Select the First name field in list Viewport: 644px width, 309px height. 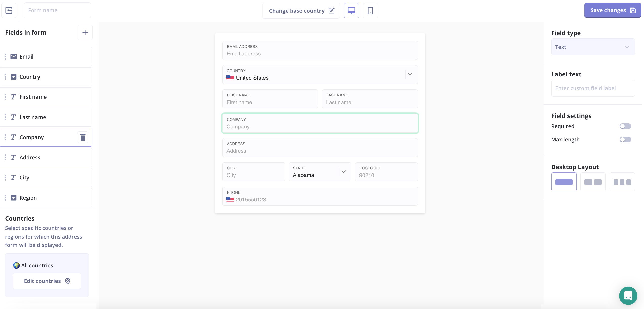point(46,97)
